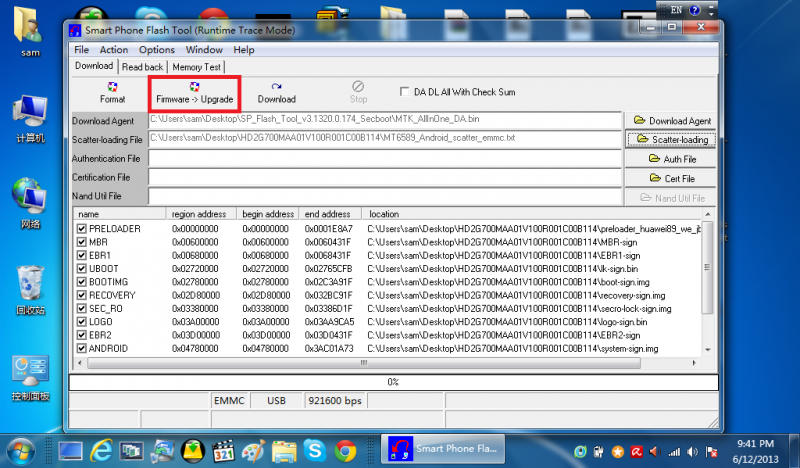Open Media Player Classic 321 taskbar icon
Screen dimensions: 800x468
[223, 451]
